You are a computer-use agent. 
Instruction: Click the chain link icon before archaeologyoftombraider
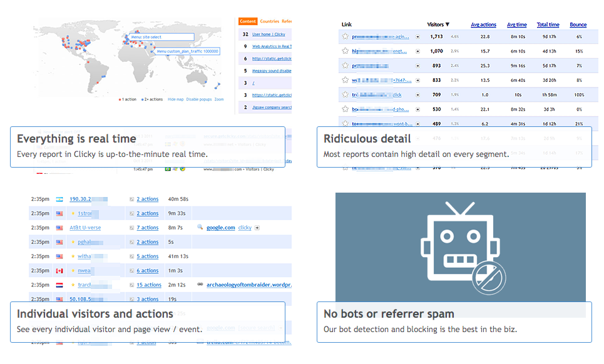(200, 285)
